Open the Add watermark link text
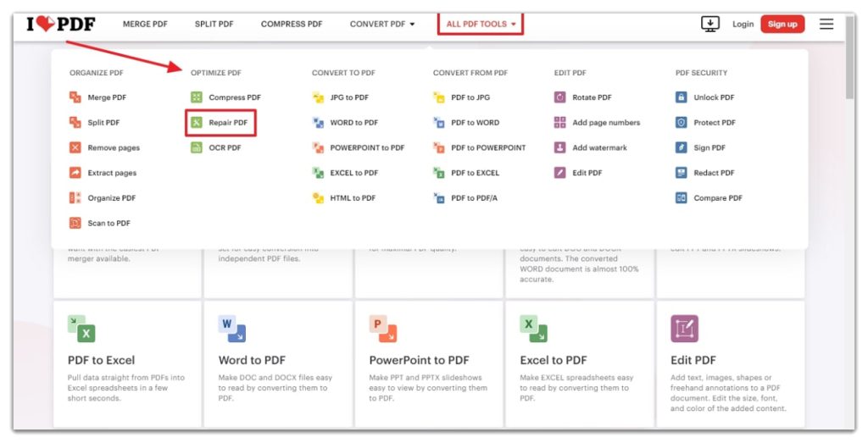868x443 pixels. click(x=599, y=147)
